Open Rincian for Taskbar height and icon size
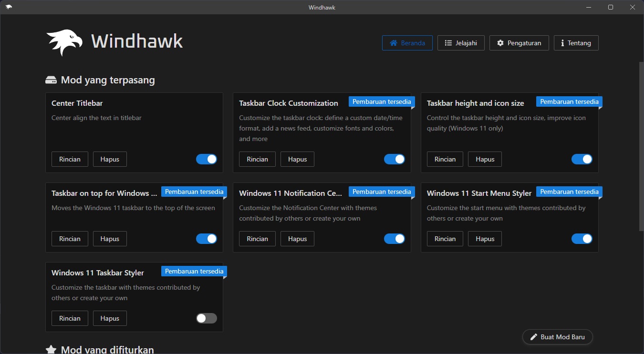The image size is (644, 354). tap(445, 159)
